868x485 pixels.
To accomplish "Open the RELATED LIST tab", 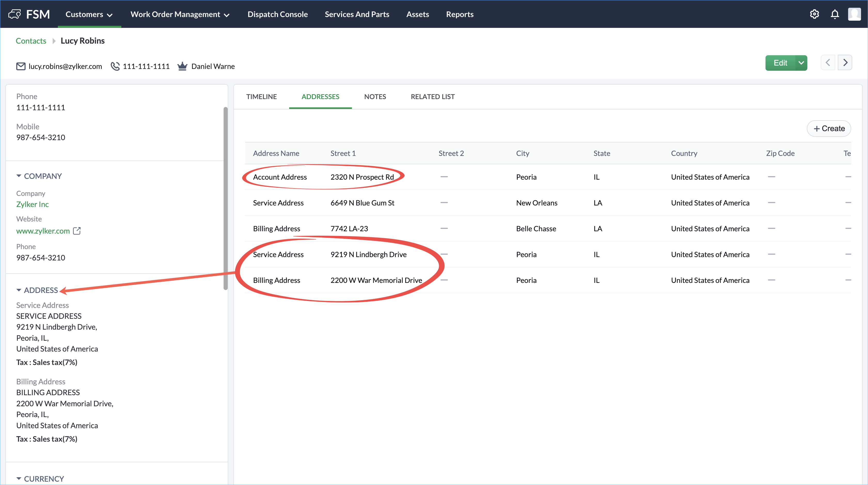I will pos(433,97).
